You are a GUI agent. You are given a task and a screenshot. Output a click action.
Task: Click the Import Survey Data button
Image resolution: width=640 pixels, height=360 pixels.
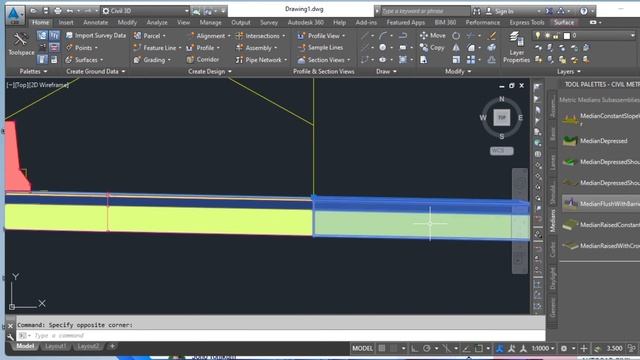click(x=95, y=36)
